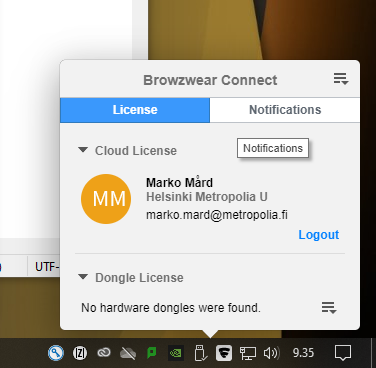Click the Marko Mård name text
This screenshot has width=376, height=368.
[179, 183]
